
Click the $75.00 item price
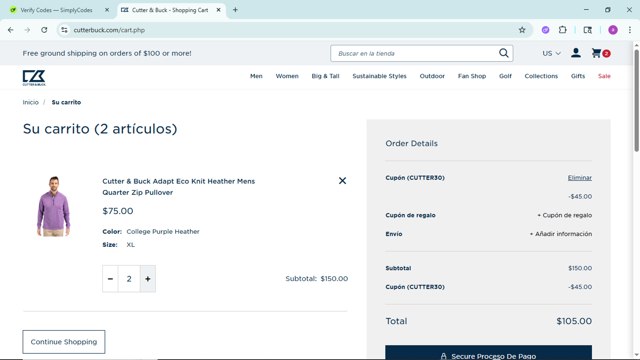point(118,211)
